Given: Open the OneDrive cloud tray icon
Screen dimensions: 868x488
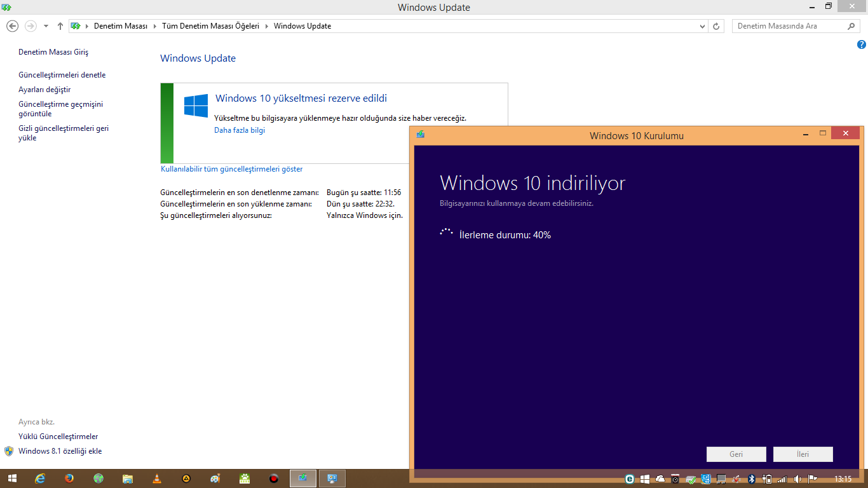Looking at the screenshot, I should (x=660, y=479).
